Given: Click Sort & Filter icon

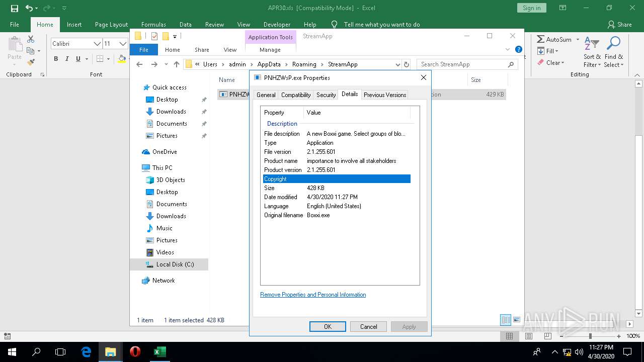Looking at the screenshot, I should (x=592, y=52).
